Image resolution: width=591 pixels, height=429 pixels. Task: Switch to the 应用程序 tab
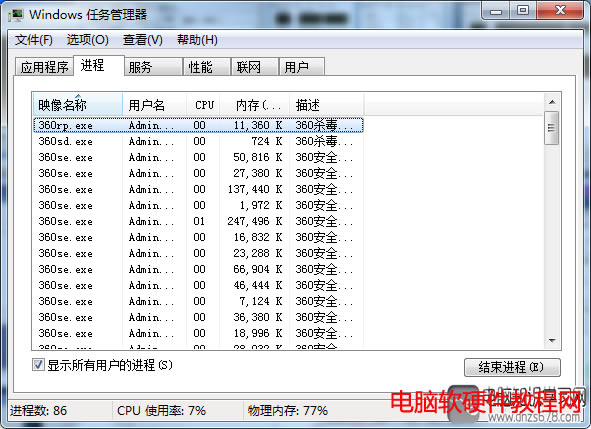tap(44, 67)
